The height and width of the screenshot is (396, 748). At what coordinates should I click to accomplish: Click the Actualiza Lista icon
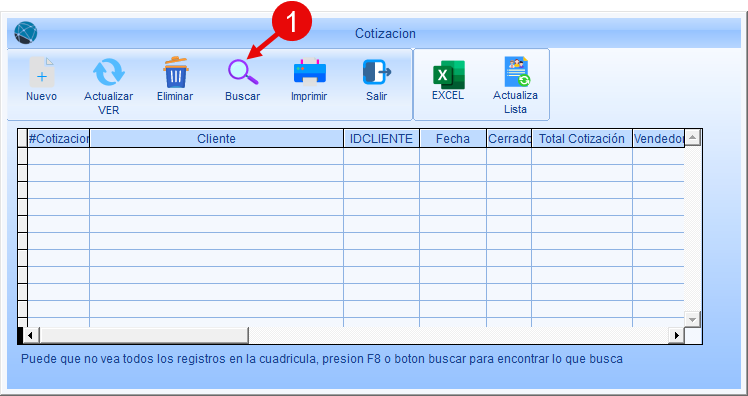517,72
